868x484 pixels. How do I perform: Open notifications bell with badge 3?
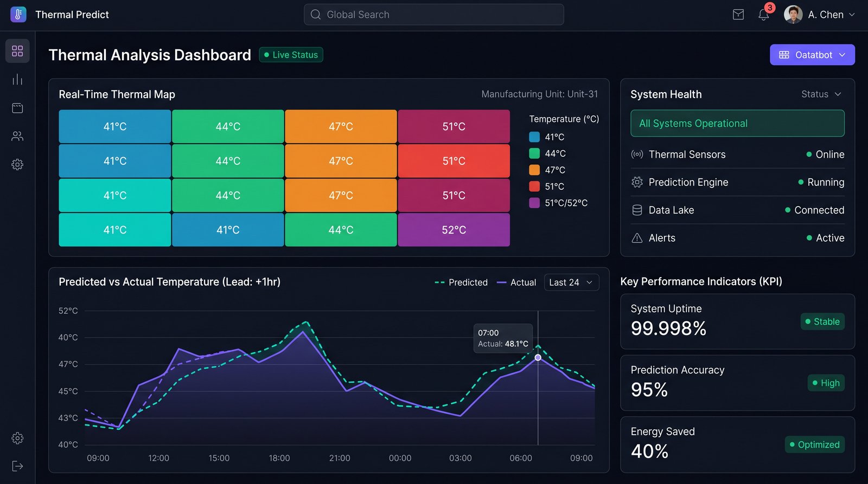[x=764, y=15]
